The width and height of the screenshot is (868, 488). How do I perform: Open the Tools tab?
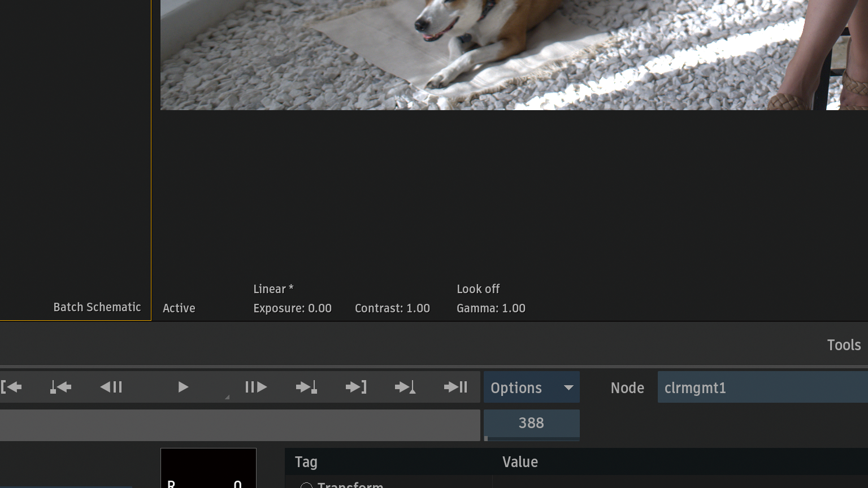coord(843,345)
